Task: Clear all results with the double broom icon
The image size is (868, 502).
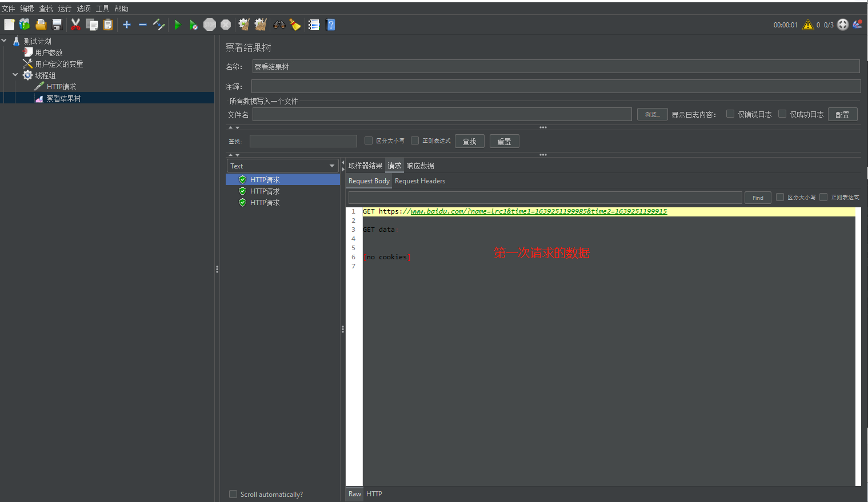Action: 261,25
